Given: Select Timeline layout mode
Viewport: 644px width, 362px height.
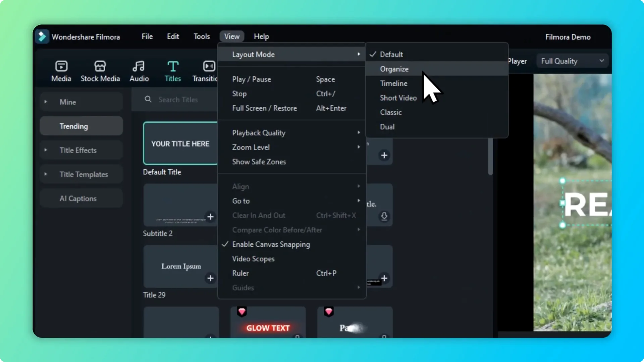Looking at the screenshot, I should pyautogui.click(x=437, y=83).
